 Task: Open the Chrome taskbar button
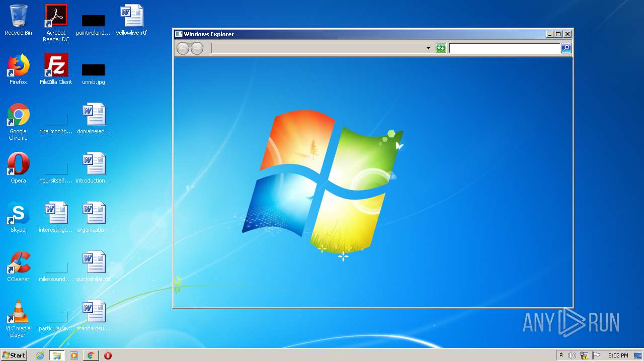click(x=91, y=355)
